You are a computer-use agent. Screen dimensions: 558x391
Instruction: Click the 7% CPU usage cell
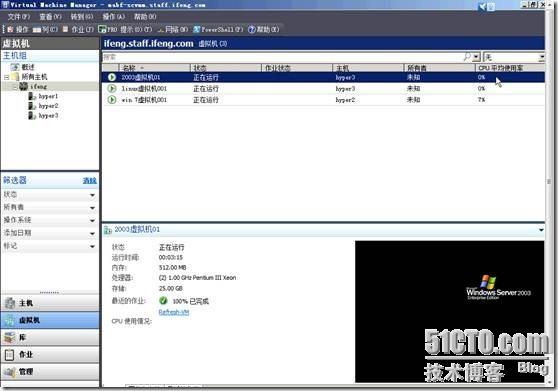(481, 100)
